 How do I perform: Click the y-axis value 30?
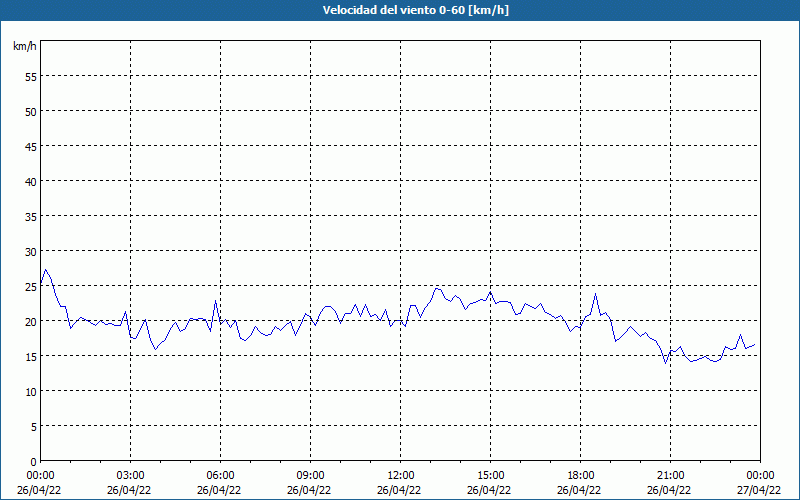(x=31, y=252)
